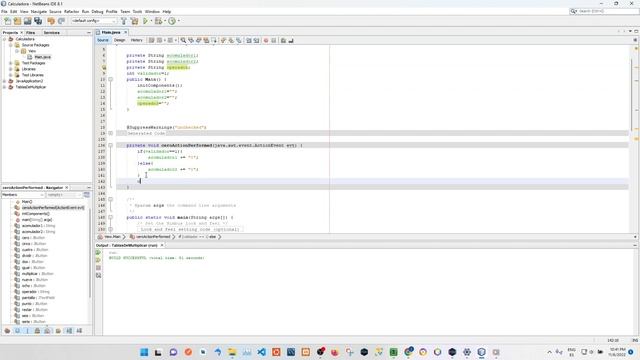This screenshot has height=360, width=640.
Task: Toggle Show Inherited Members filter in Navigator
Action: click(x=7, y=331)
